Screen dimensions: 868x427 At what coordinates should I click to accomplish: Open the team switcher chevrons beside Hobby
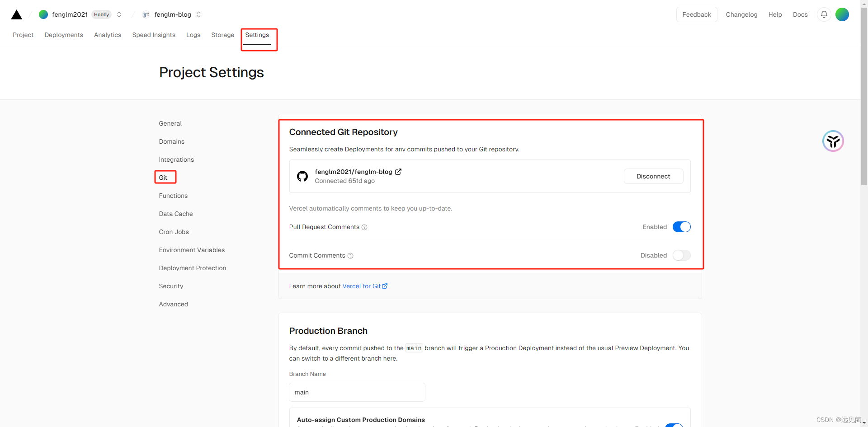click(x=119, y=14)
